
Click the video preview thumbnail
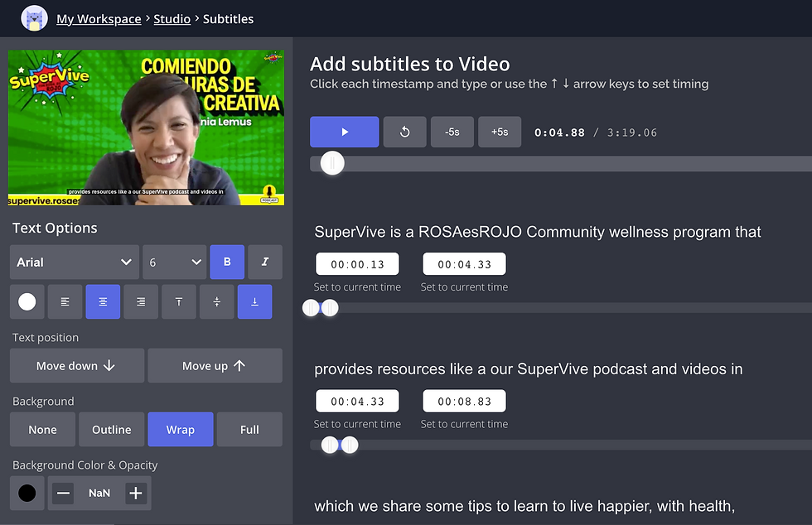(146, 128)
